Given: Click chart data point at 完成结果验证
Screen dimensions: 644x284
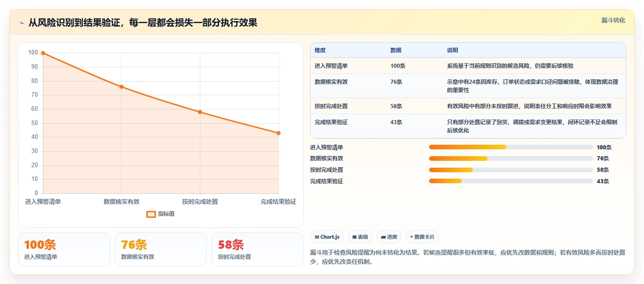Looking at the screenshot, I should click(x=279, y=133).
